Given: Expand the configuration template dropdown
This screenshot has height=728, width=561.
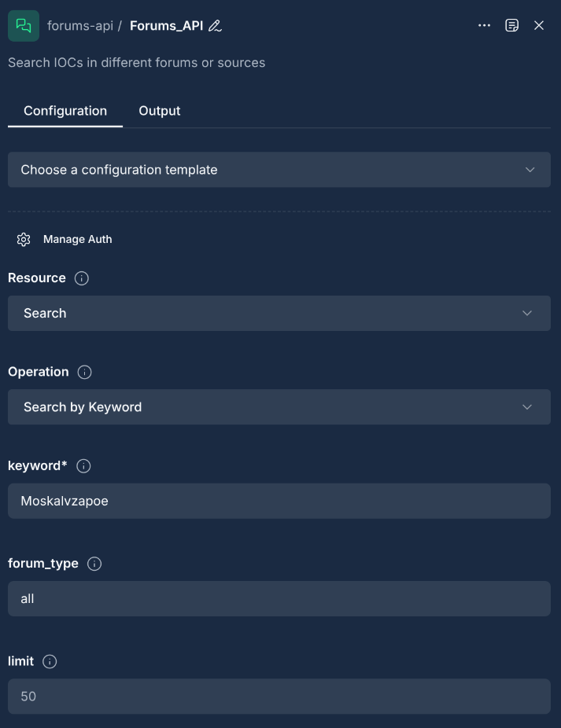Looking at the screenshot, I should point(279,170).
